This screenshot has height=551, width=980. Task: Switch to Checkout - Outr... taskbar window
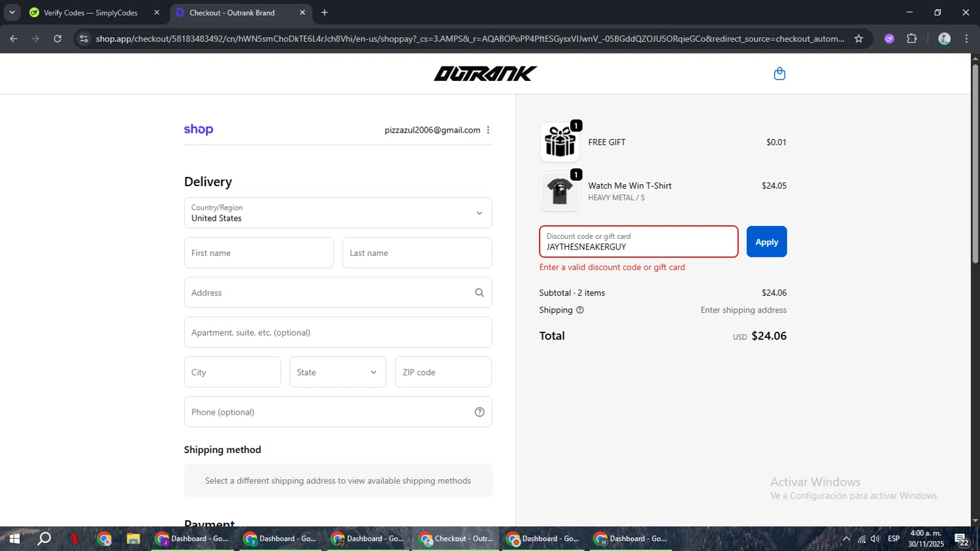point(457,539)
